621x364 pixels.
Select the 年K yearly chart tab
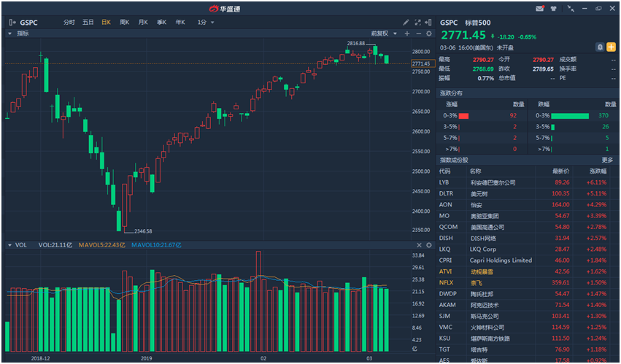coord(180,23)
